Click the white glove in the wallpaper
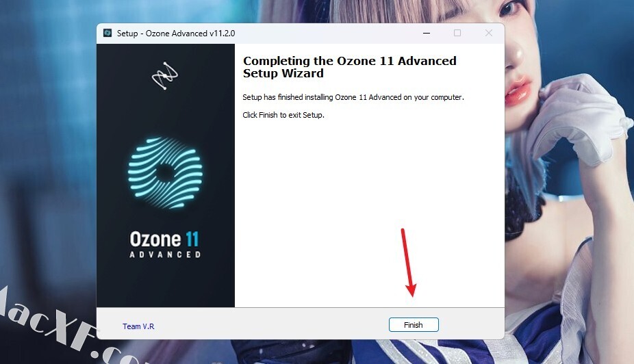Viewport: 634px width, 364px height. point(579,121)
